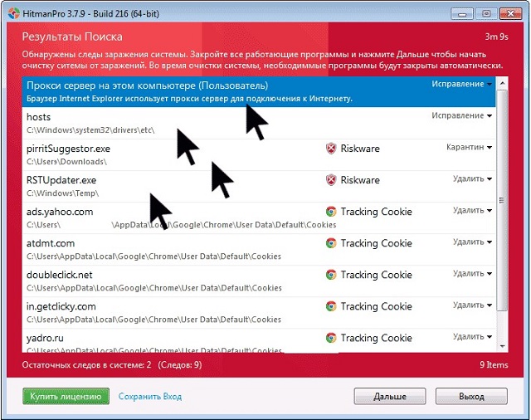Viewport: 531px width, 420px height.
Task: Open Удалить dropdown for RSTUpdater.exe
Action: pyautogui.click(x=472, y=178)
